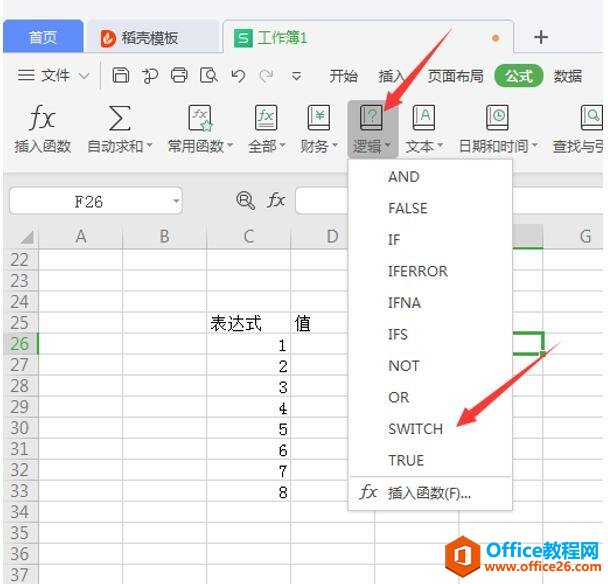Viewport: 608px width, 584px height.
Task: Click the All functions (全部) icon
Action: point(266,117)
